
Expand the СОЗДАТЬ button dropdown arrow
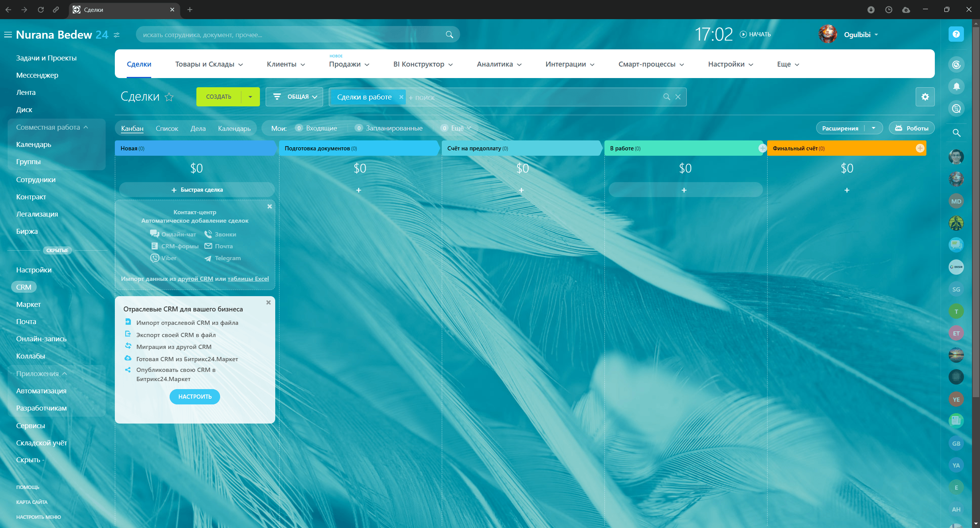tap(250, 97)
